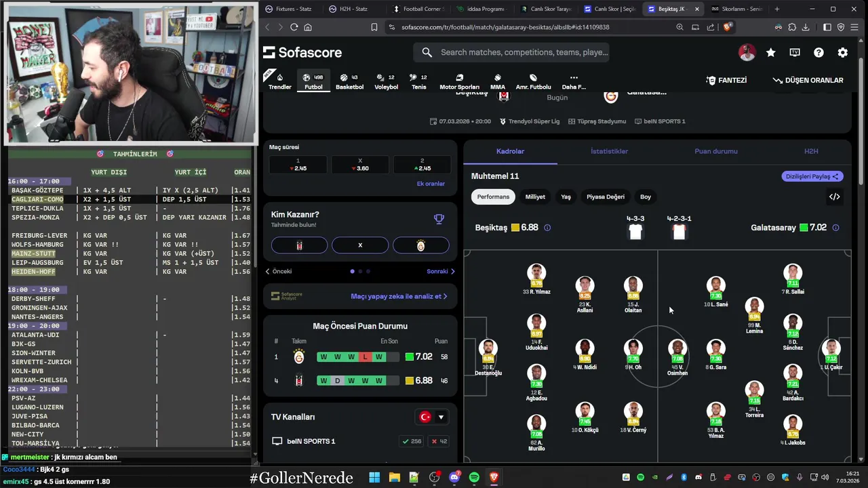This screenshot has width=868, height=488.
Task: Go to Önceki card with left chevron
Action: 278,271
